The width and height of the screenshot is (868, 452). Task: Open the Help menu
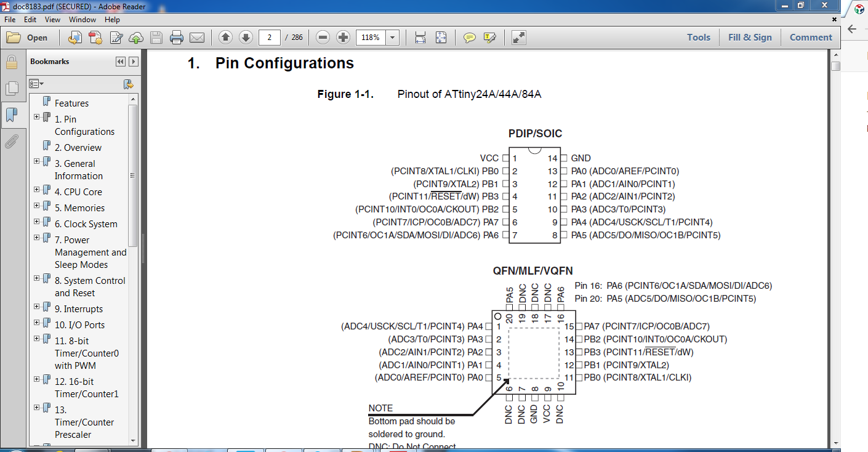coord(112,20)
